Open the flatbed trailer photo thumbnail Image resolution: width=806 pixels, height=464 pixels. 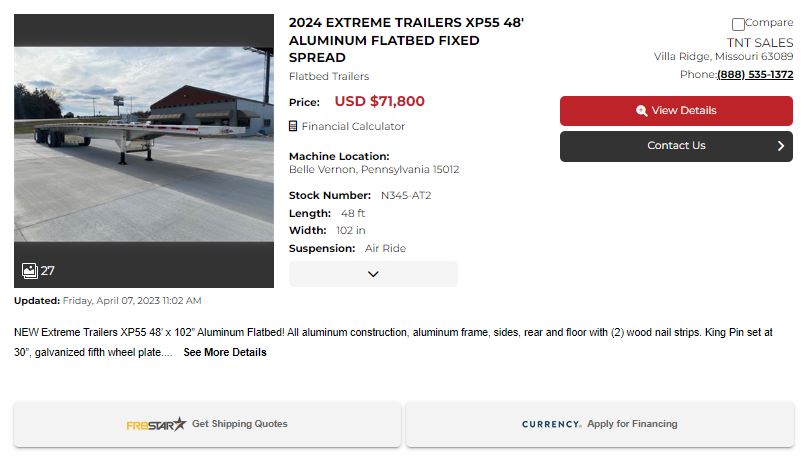(x=144, y=150)
